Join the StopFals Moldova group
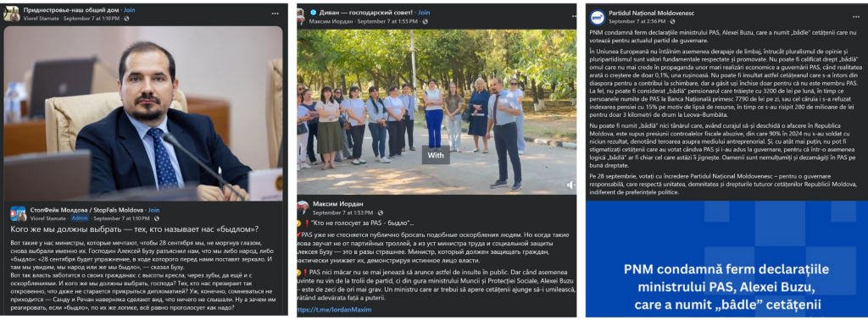The image size is (868, 320). click(x=153, y=210)
